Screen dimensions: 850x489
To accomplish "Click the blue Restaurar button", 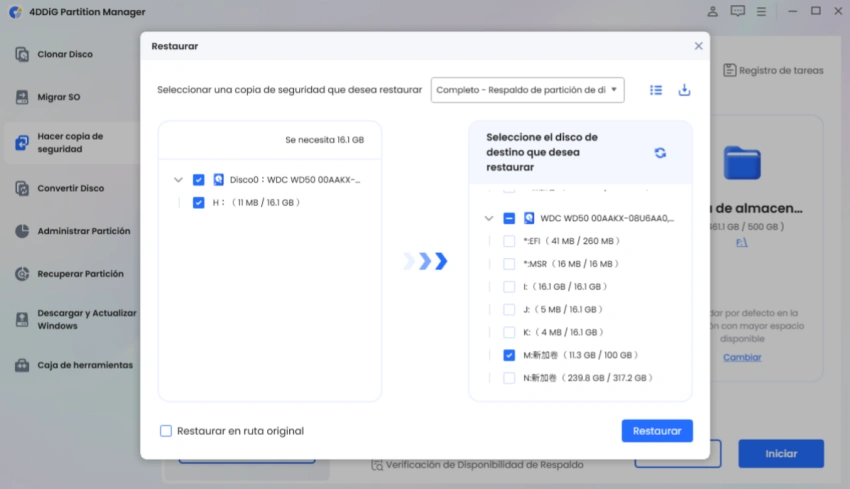I will tap(657, 430).
